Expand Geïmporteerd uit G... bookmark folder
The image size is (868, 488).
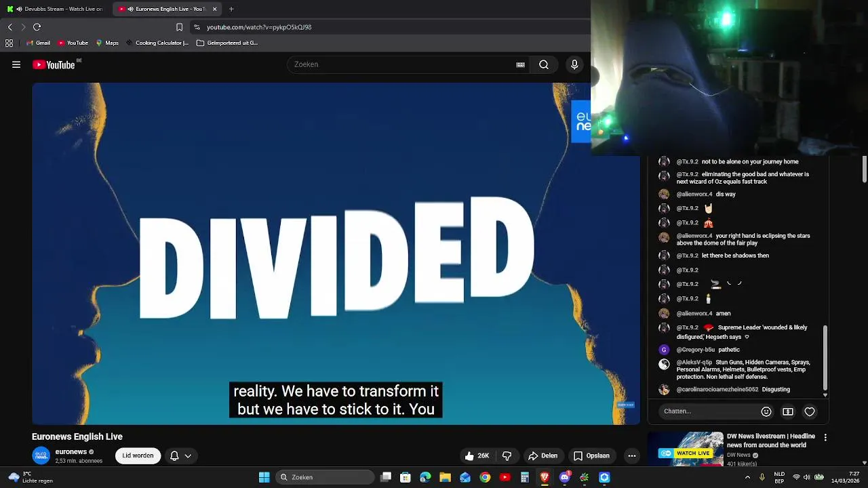coord(227,43)
